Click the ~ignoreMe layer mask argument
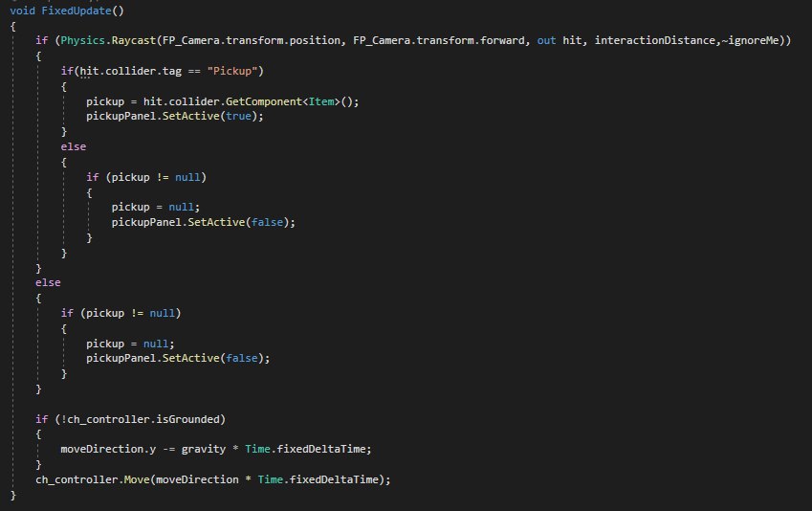The width and height of the screenshot is (812, 511). click(x=750, y=40)
